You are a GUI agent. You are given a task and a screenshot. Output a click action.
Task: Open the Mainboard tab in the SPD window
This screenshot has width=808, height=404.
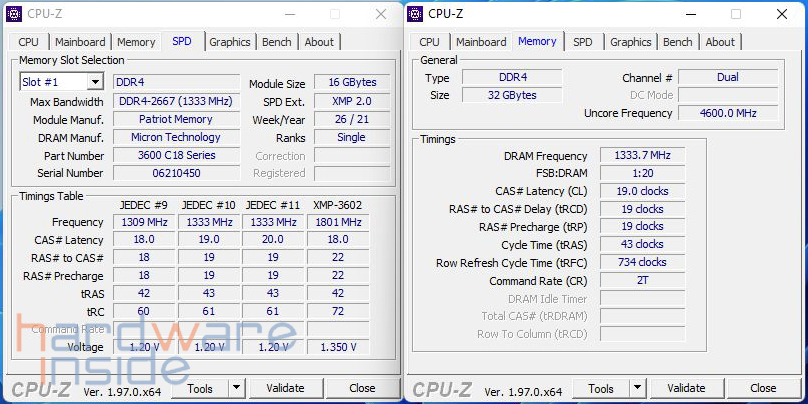point(80,42)
